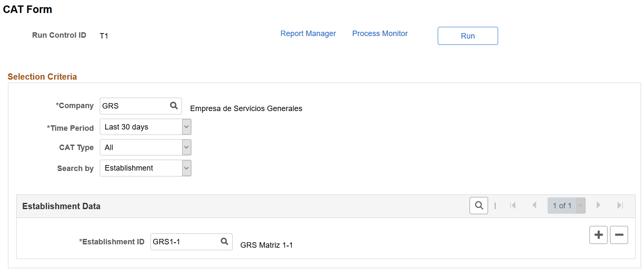This screenshot has width=644, height=272.
Task: Click the Establishment ID lookup magnifier icon
Action: pos(224,241)
